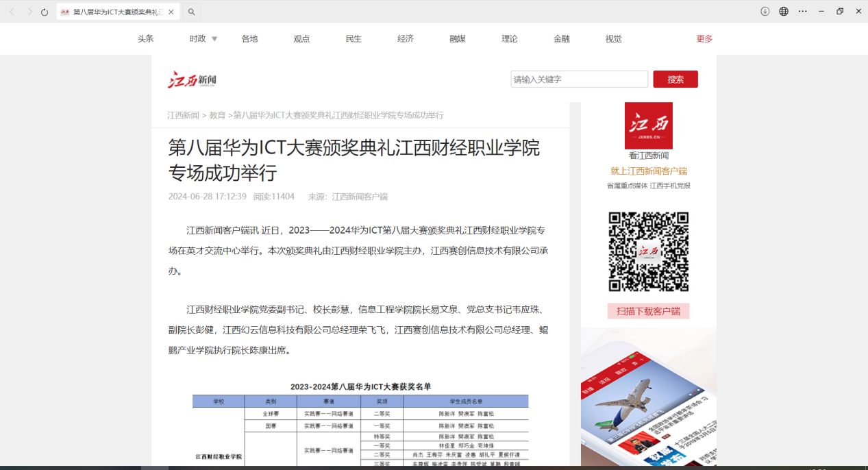
Task: Open the awards list table image
Action: coord(360,423)
